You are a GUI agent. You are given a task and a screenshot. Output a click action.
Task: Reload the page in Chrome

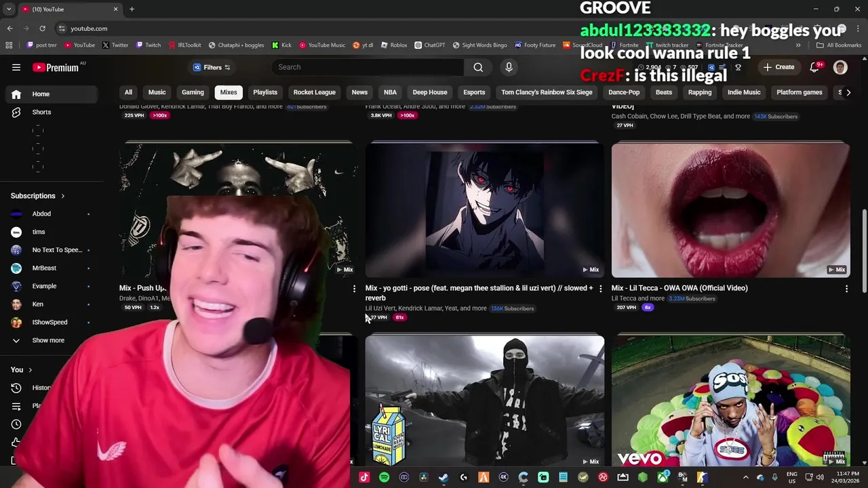pyautogui.click(x=42, y=28)
